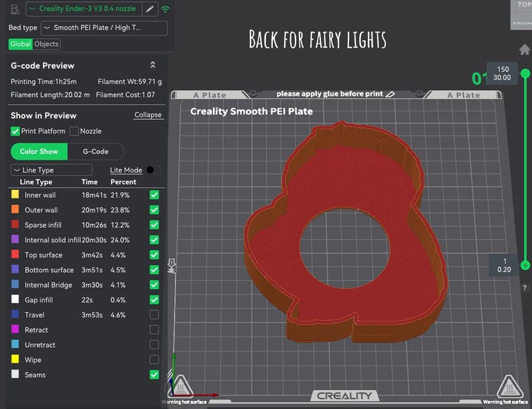The image size is (532, 409).
Task: Click the Top surface red swatch
Action: click(15, 254)
